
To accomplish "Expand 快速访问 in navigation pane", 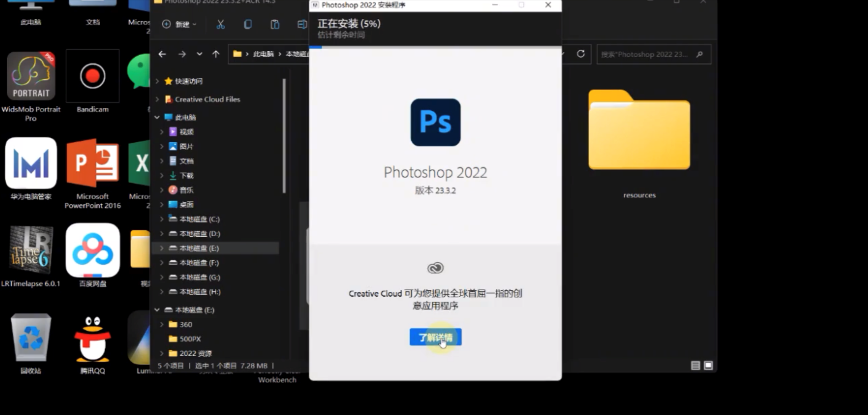I will pyautogui.click(x=157, y=81).
